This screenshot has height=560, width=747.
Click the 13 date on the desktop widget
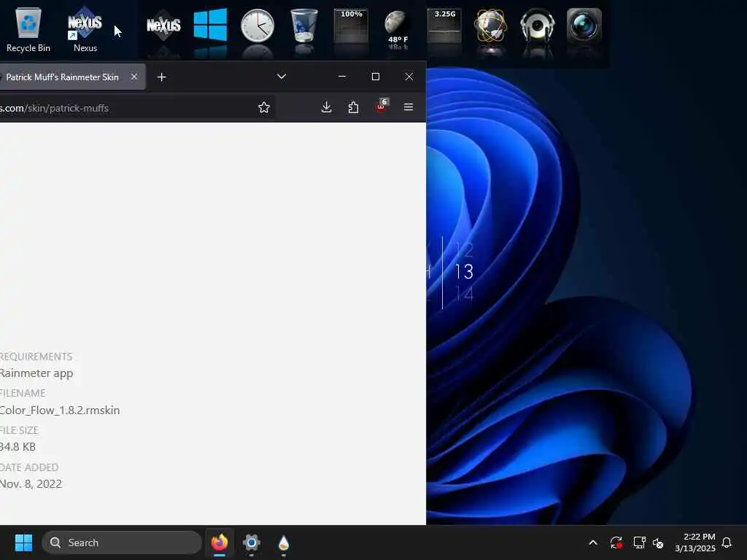coord(464,272)
